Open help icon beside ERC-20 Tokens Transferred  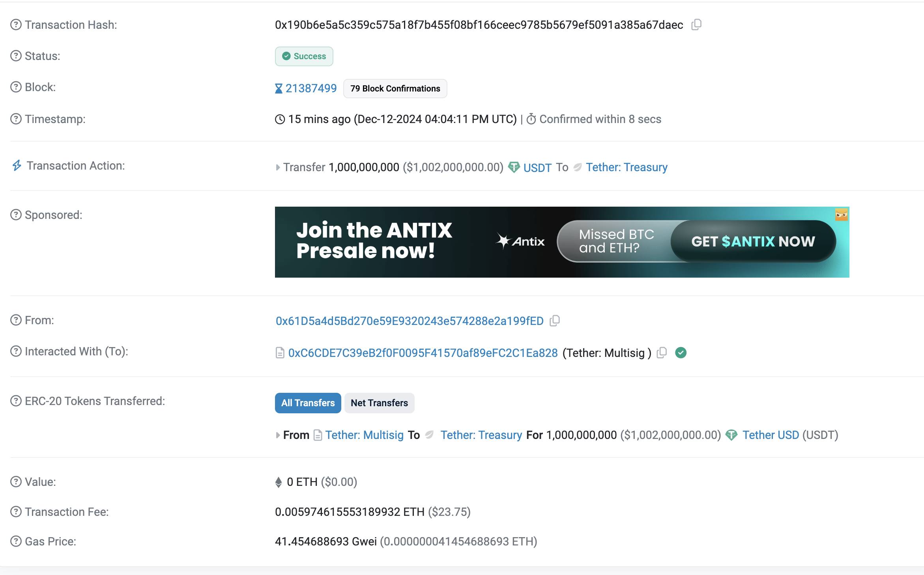[x=16, y=401]
